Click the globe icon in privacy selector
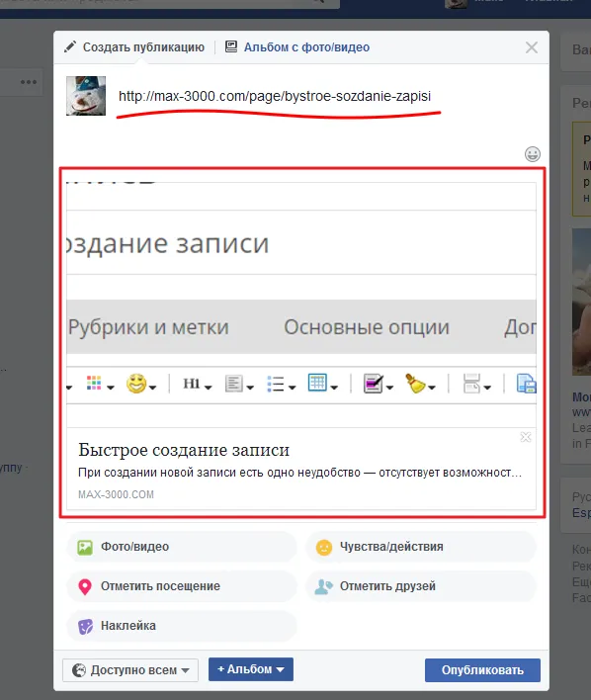The width and height of the screenshot is (591, 700). (x=79, y=670)
